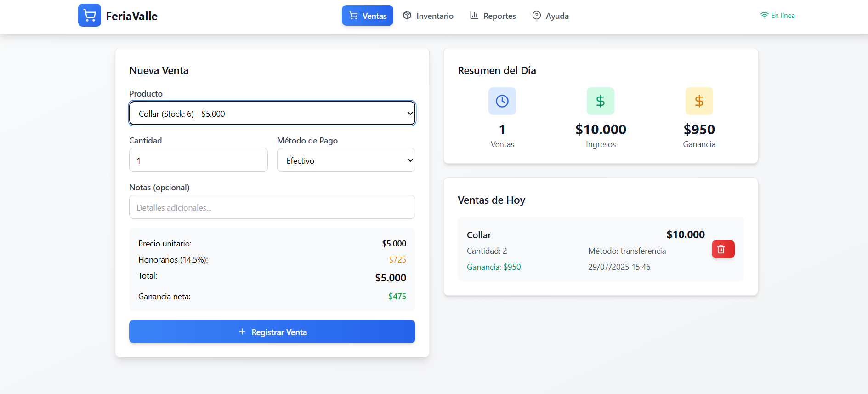Click the wifi En línea status icon
This screenshot has height=394, width=868.
[x=764, y=16]
